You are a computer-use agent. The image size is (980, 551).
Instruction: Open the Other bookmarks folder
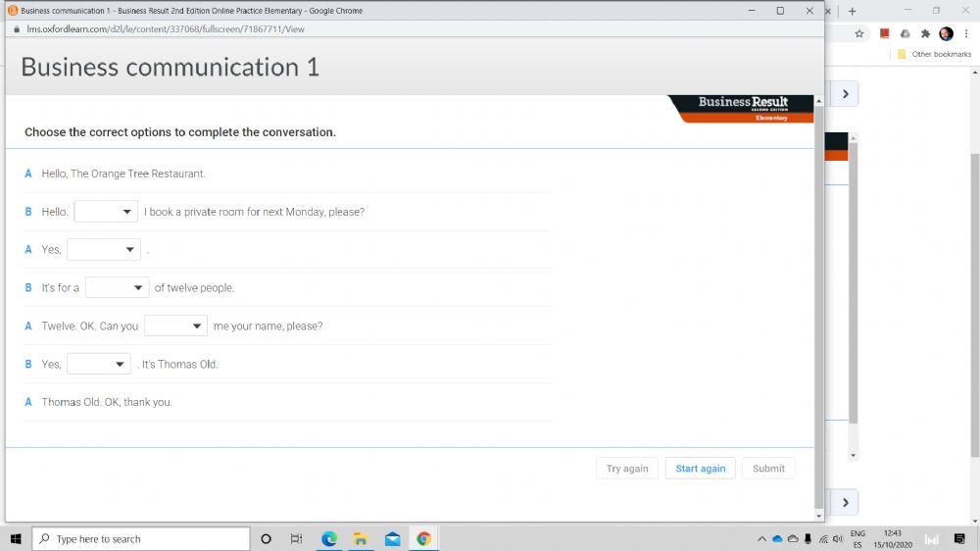pyautogui.click(x=934, y=54)
